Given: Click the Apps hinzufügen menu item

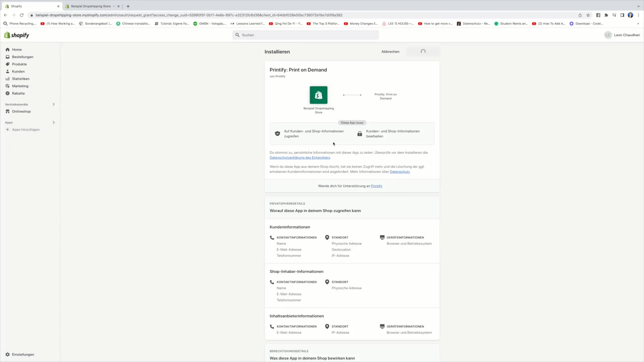Looking at the screenshot, I should tap(25, 129).
